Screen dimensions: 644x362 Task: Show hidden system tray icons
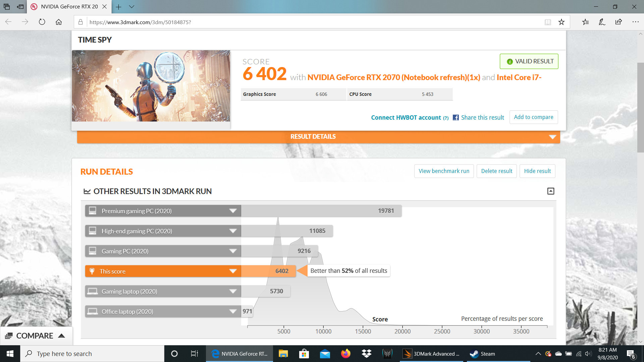(x=538, y=354)
